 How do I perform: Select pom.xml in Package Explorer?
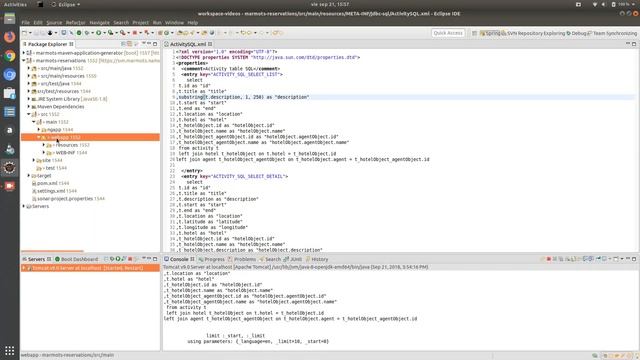(x=50, y=183)
